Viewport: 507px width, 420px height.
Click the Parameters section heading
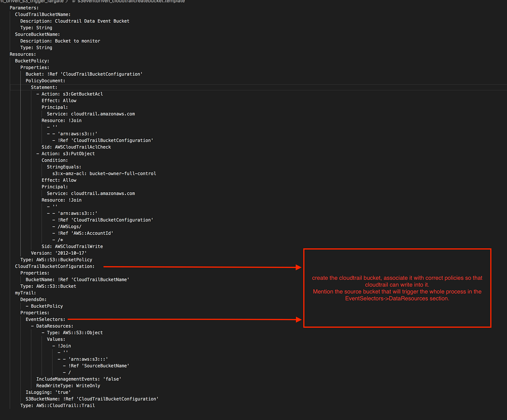point(24,8)
